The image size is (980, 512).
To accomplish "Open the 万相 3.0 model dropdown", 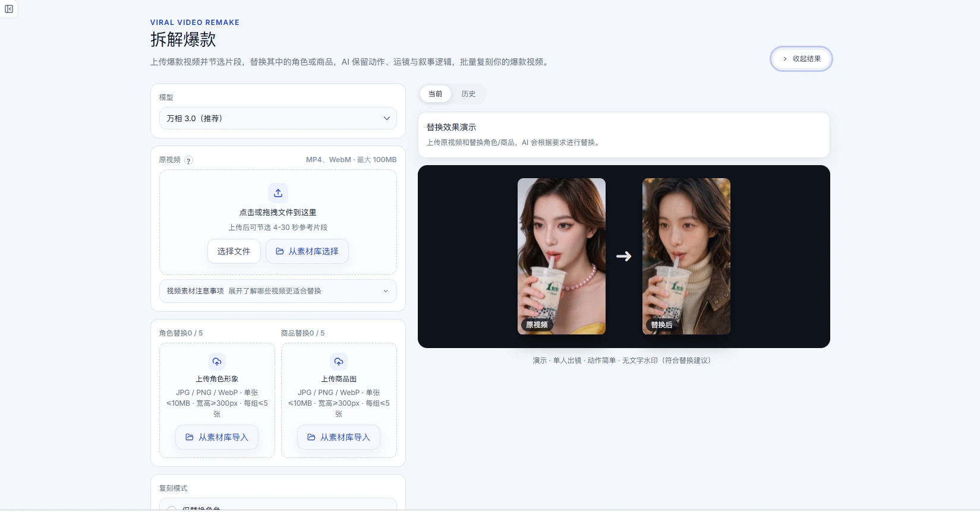I will coord(278,118).
